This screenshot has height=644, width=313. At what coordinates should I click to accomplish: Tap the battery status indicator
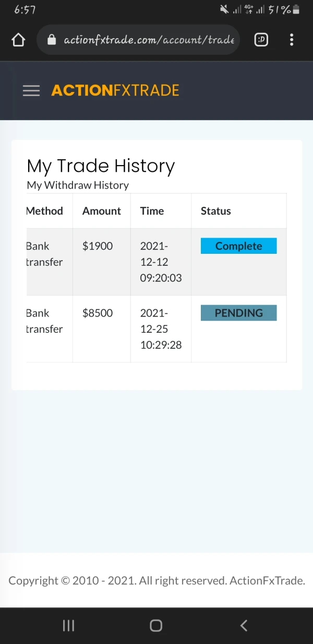[x=296, y=9]
